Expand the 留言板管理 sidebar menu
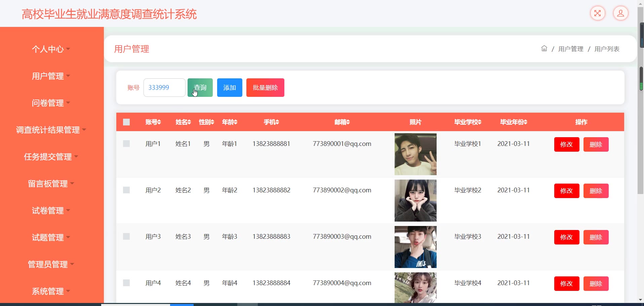Viewport: 644px width, 306px height. 51,184
